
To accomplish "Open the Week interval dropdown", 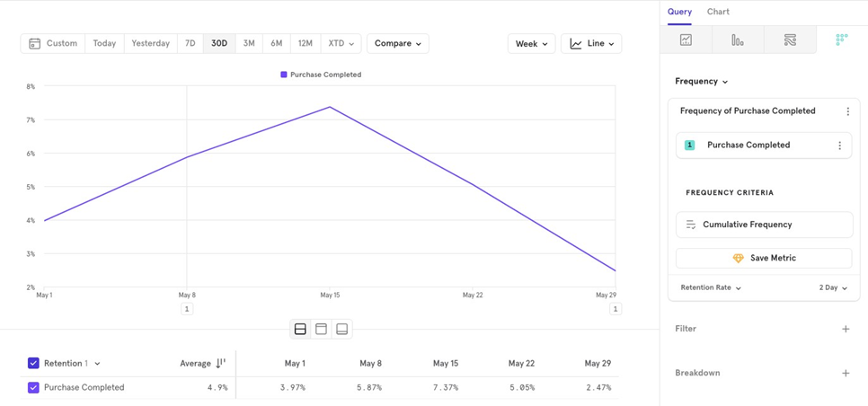I will tap(531, 43).
